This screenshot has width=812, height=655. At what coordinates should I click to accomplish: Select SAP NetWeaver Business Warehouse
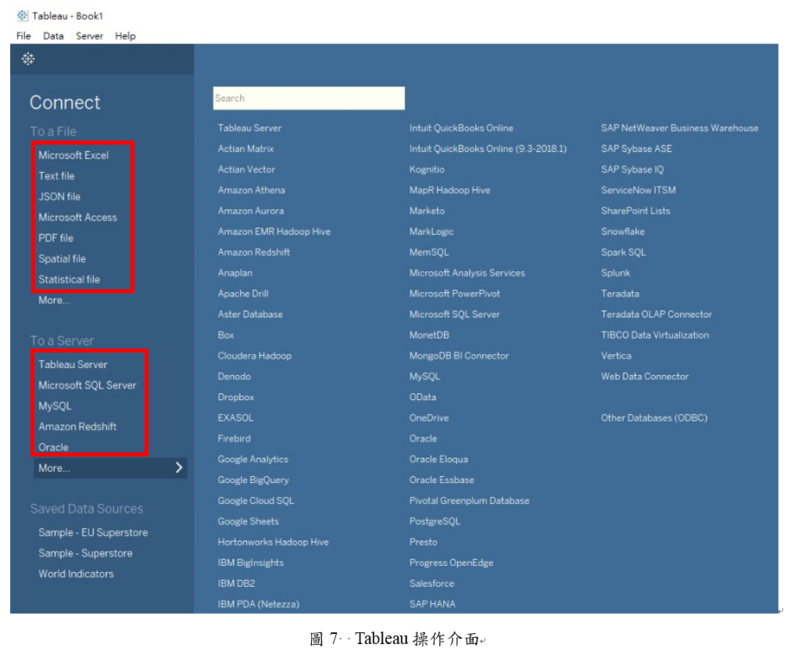pos(679,128)
